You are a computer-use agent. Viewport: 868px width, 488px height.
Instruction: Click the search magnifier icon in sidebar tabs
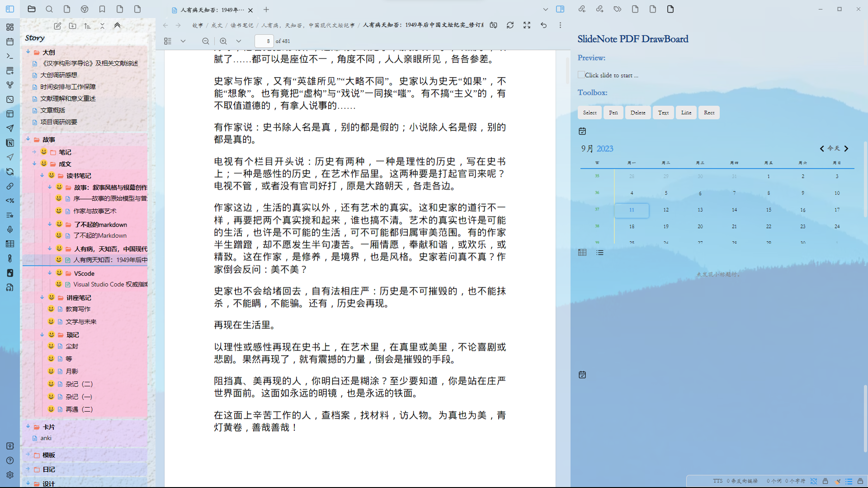(x=49, y=9)
